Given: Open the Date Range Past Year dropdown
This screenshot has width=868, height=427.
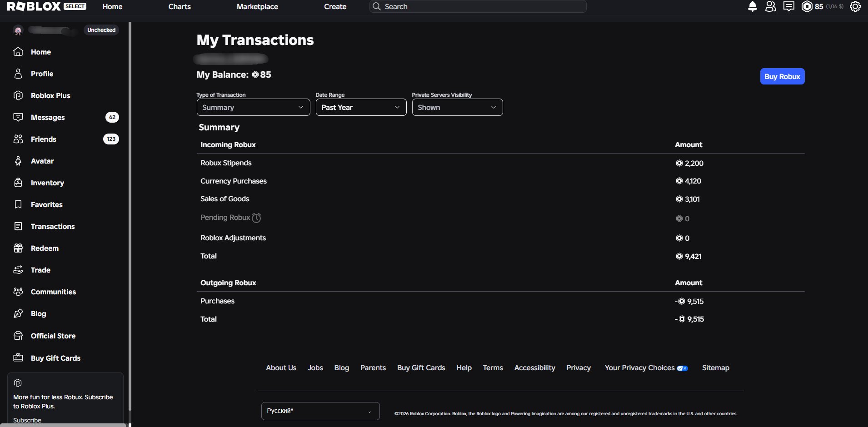Looking at the screenshot, I should 361,107.
